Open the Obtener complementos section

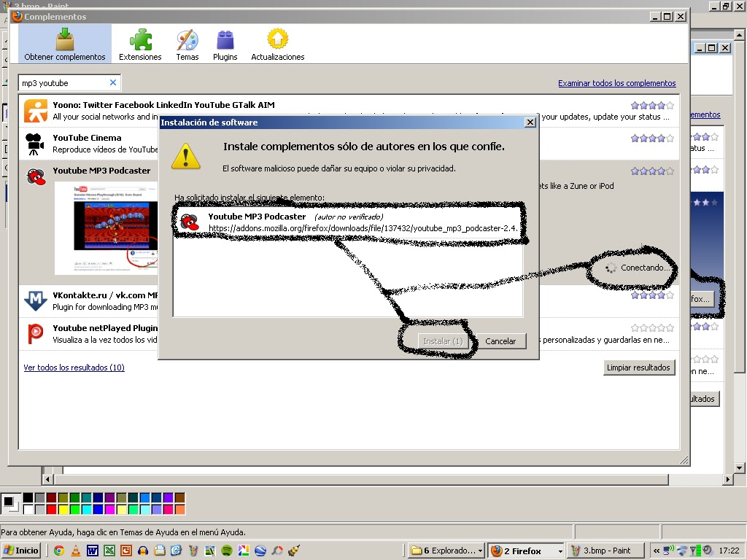click(x=65, y=44)
